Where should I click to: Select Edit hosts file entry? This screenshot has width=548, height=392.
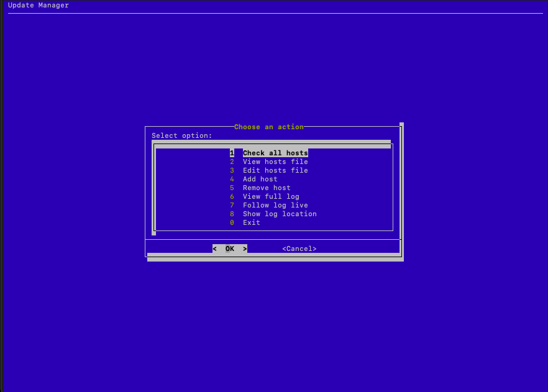click(275, 170)
